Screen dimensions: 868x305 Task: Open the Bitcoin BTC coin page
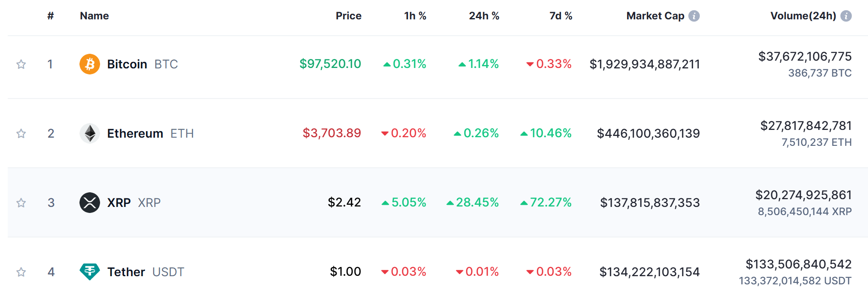pos(127,64)
